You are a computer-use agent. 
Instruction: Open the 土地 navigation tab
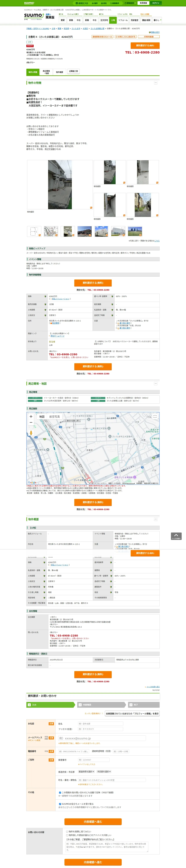point(113,20)
